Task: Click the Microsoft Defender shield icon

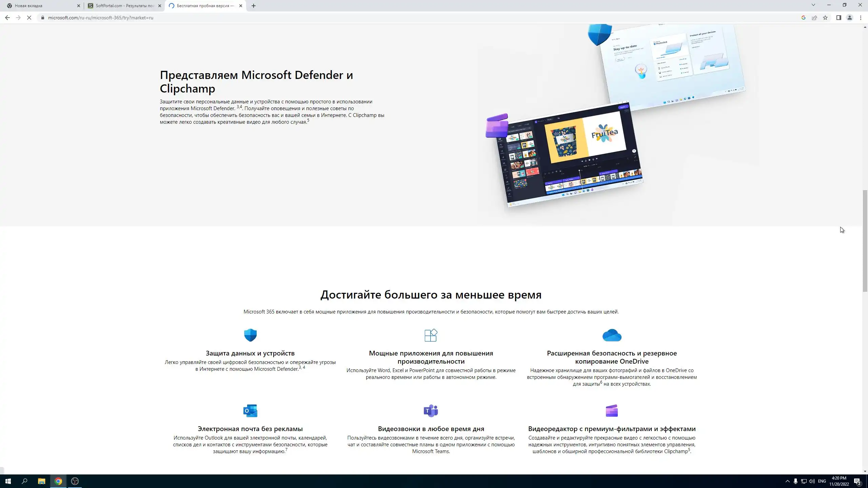Action: point(250,335)
